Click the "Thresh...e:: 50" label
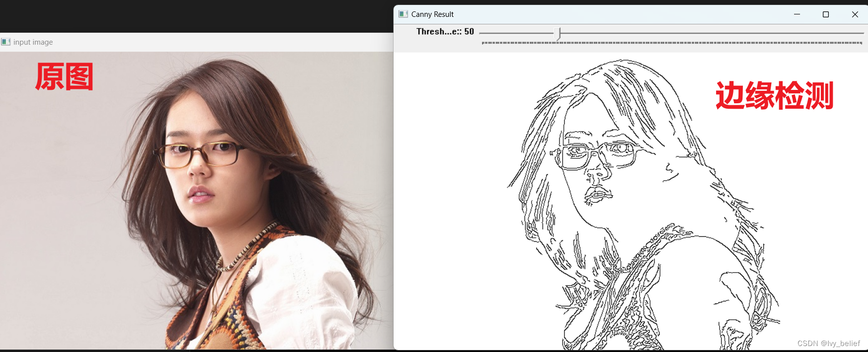The image size is (868, 352). coord(445,31)
